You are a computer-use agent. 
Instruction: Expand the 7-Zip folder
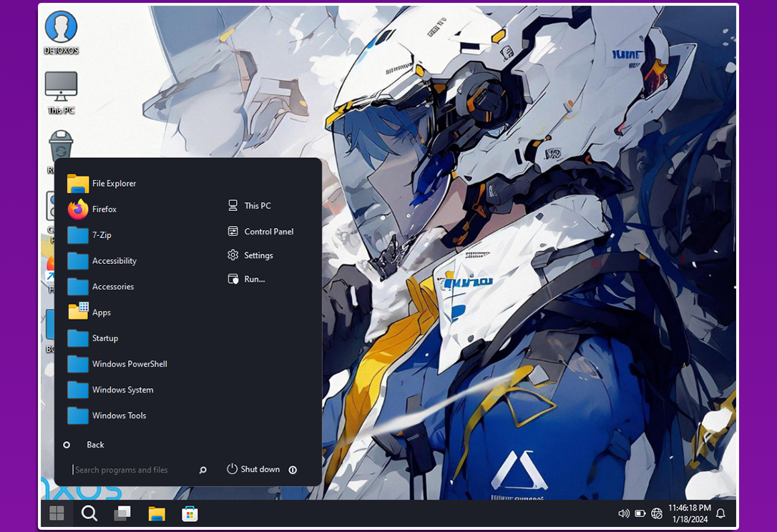(101, 235)
